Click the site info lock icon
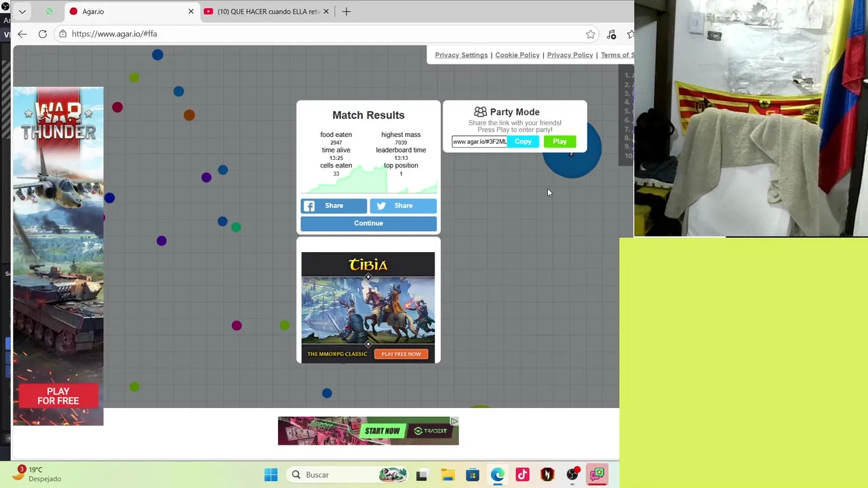868x488 pixels. [x=63, y=34]
